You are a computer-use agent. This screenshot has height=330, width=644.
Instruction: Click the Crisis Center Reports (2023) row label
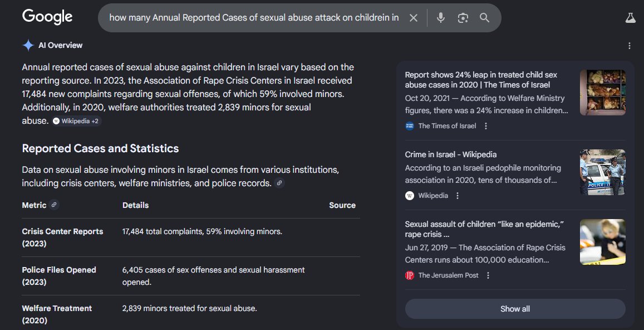click(62, 237)
